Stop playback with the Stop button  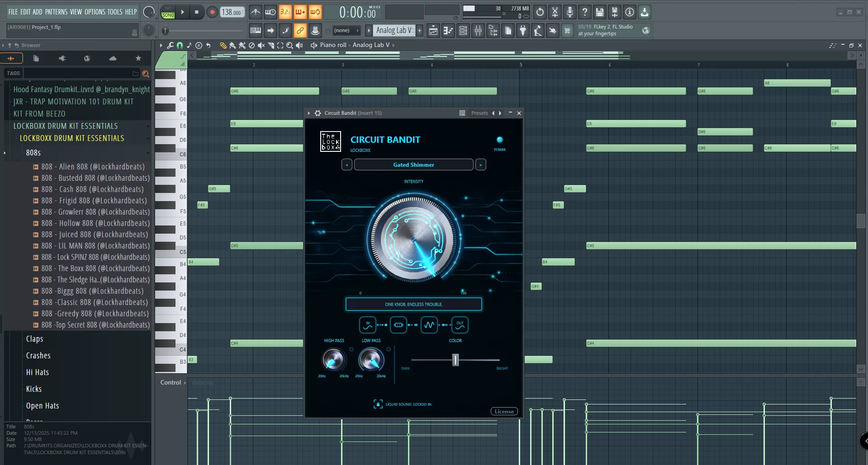196,12
